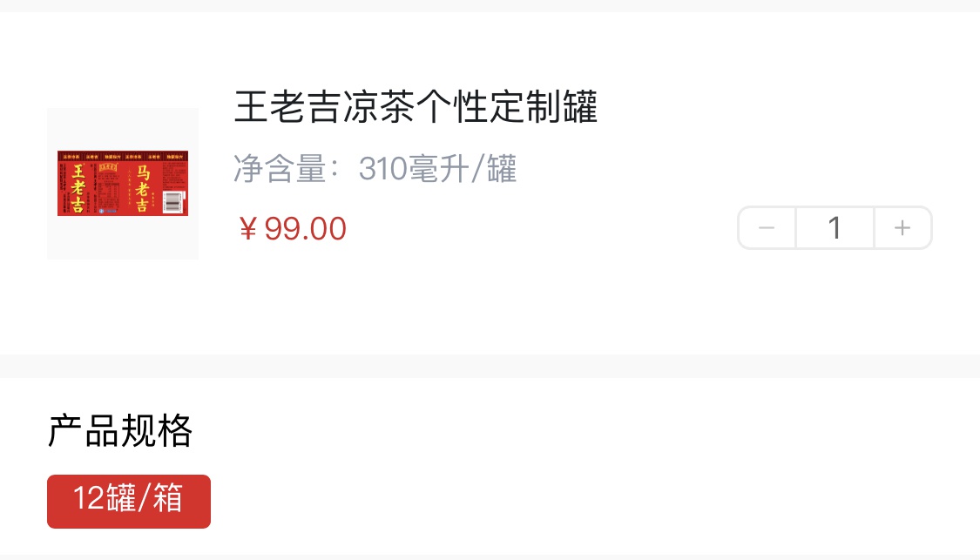
Task: Toggle the red 12罐/箱 spec chip
Action: pyautogui.click(x=129, y=502)
